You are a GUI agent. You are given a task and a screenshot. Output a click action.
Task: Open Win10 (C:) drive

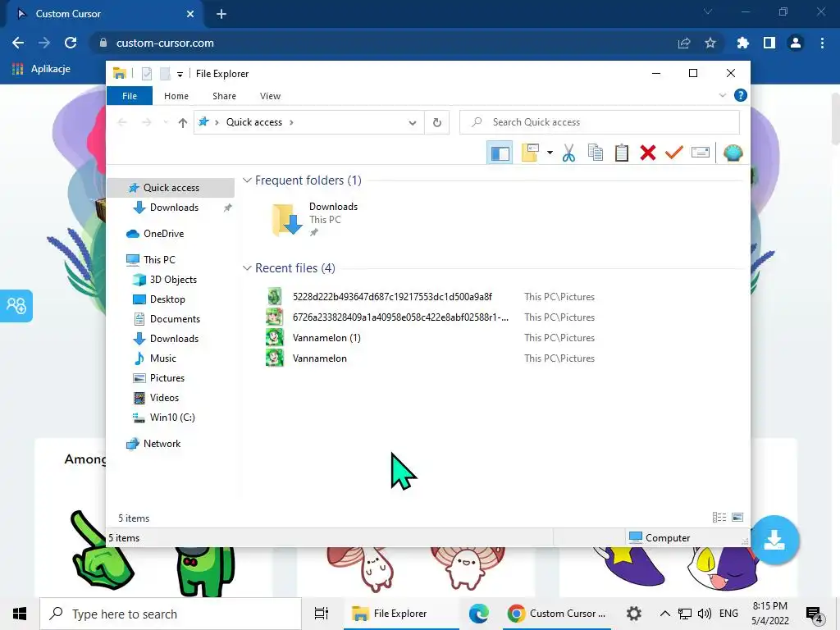tap(172, 418)
